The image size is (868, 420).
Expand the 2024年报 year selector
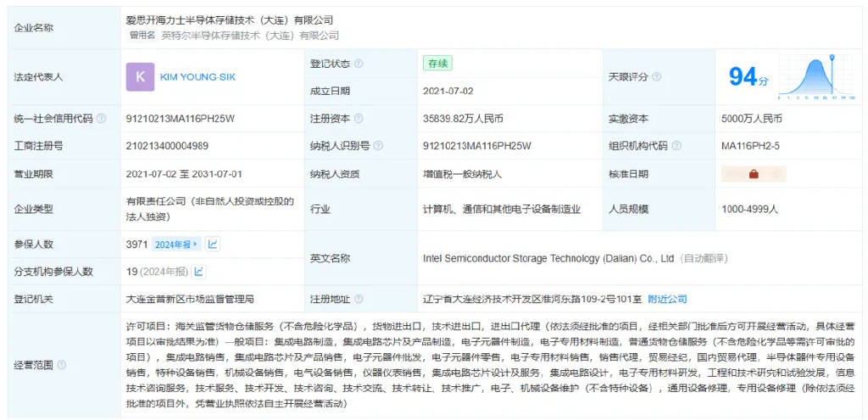pyautogui.click(x=176, y=245)
